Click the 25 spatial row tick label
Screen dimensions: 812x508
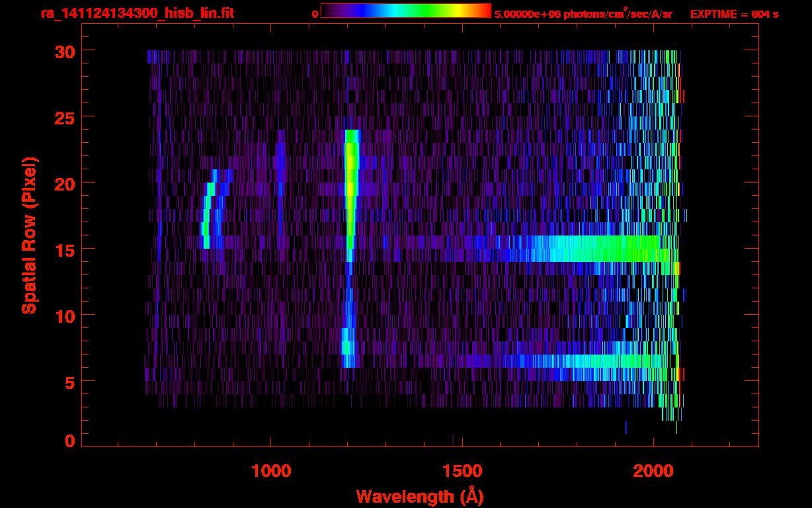tap(64, 117)
